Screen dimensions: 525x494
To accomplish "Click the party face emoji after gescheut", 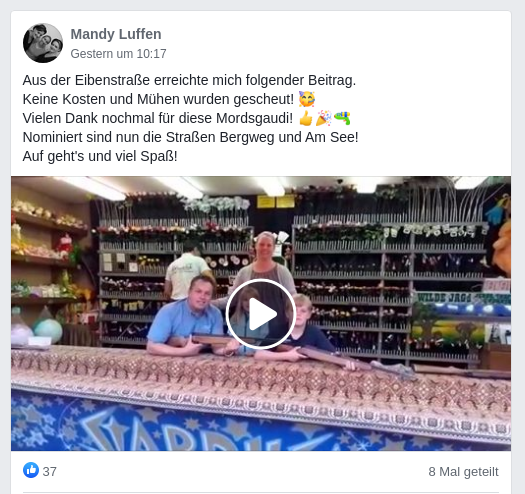I will click(x=307, y=99).
